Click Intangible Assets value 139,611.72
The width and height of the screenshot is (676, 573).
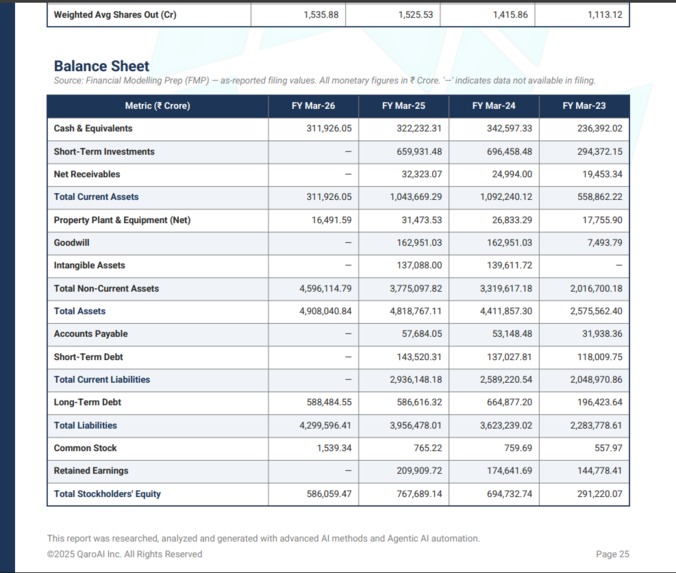click(x=510, y=266)
